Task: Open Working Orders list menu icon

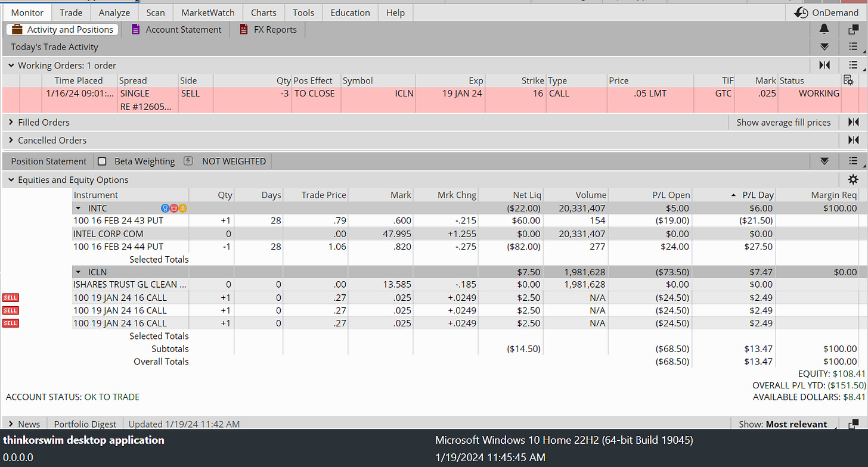Action: 853,65
